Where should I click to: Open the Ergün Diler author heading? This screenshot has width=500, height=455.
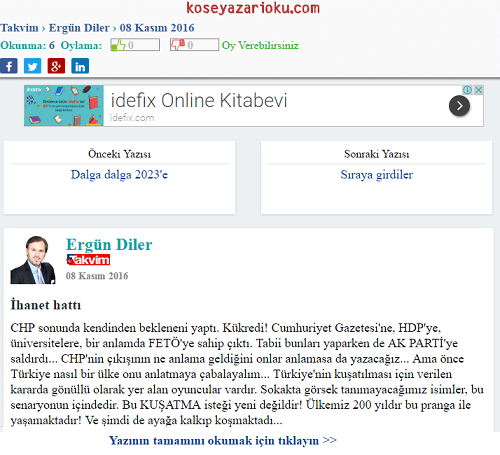click(x=109, y=245)
